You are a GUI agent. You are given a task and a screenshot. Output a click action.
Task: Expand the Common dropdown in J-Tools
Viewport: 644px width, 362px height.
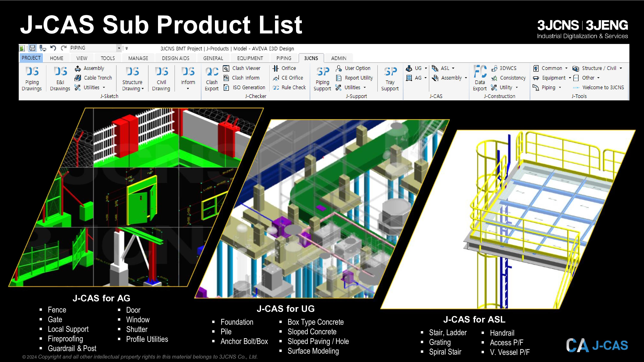point(566,68)
